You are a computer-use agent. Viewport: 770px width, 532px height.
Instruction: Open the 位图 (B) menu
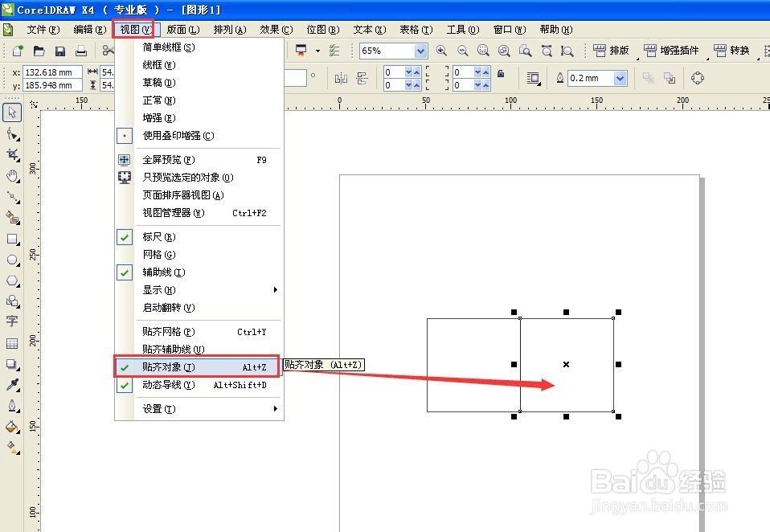[323, 30]
